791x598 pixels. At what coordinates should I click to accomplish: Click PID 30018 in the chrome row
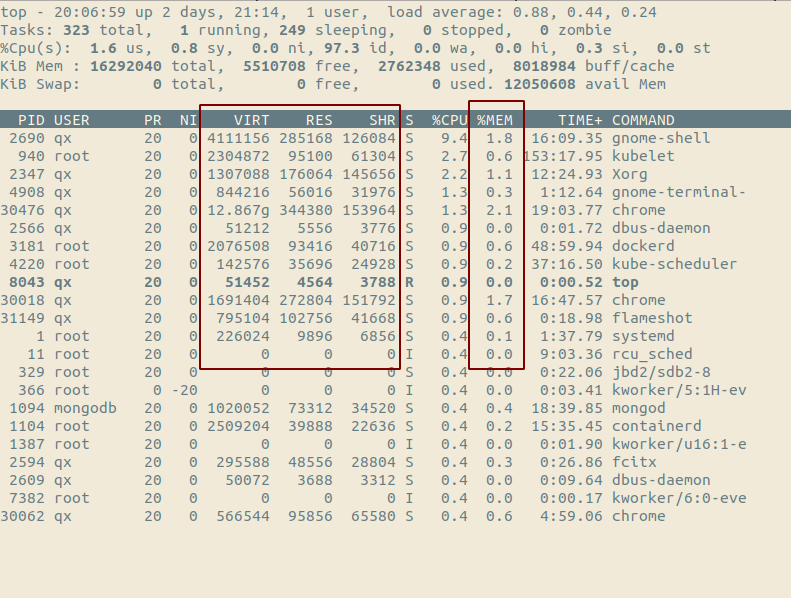(x=23, y=300)
